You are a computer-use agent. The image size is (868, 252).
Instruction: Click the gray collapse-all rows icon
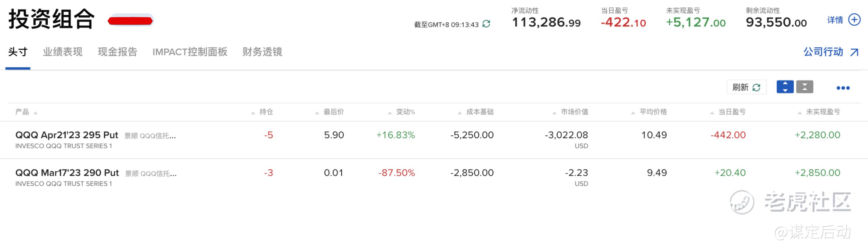pyautogui.click(x=805, y=87)
